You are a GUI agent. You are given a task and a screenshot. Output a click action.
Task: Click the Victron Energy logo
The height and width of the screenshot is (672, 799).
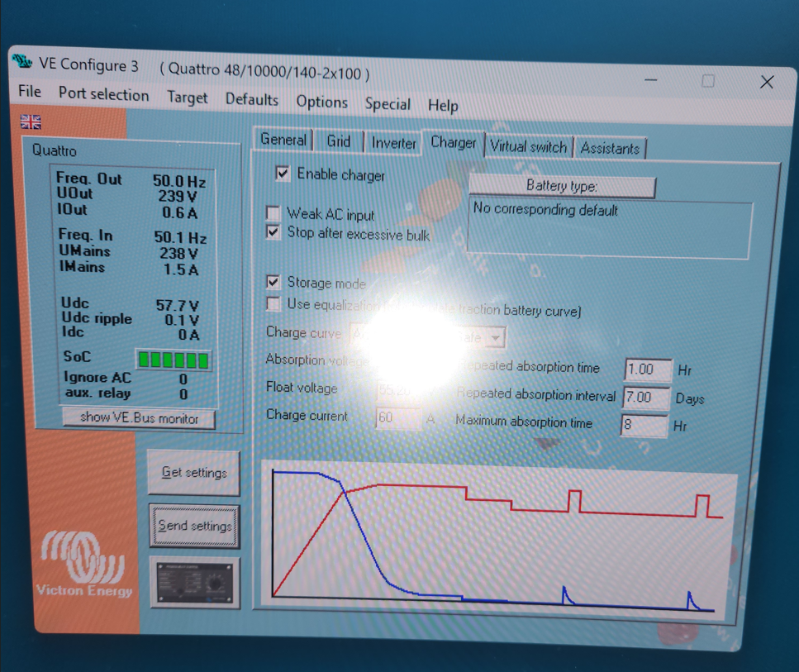click(x=83, y=564)
